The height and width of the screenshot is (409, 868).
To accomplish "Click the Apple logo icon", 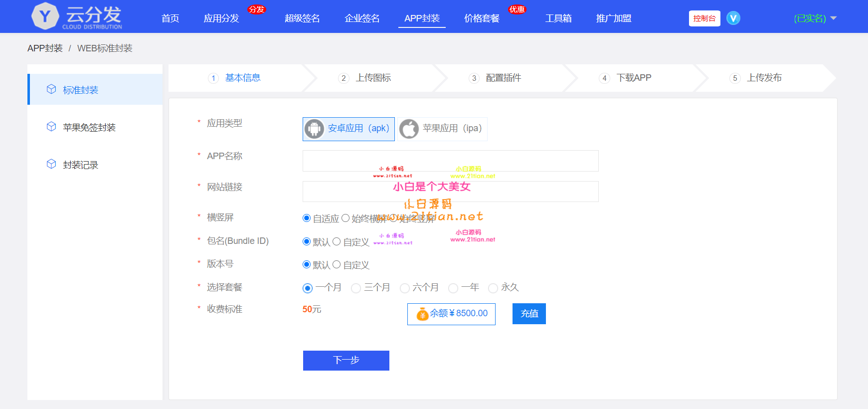I will click(409, 129).
